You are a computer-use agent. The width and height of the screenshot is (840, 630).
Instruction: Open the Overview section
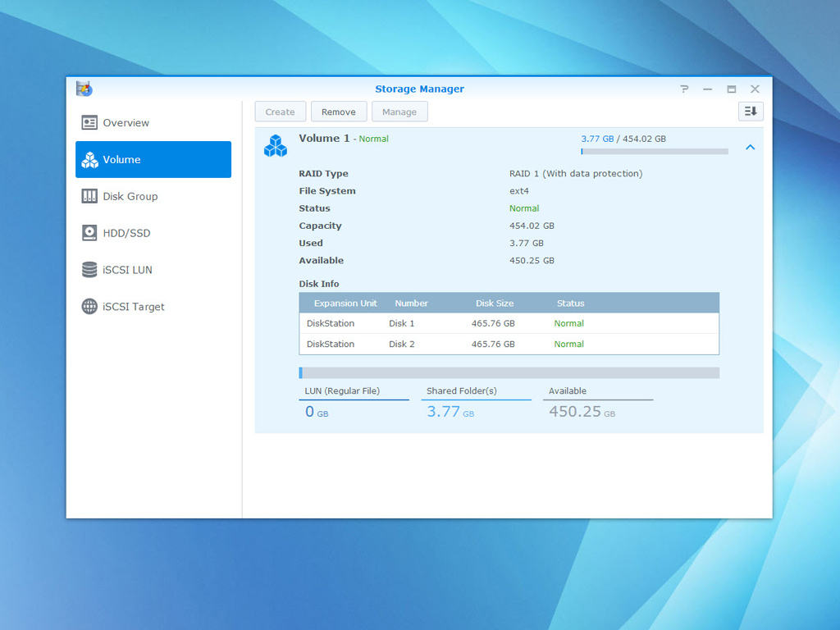pos(153,123)
